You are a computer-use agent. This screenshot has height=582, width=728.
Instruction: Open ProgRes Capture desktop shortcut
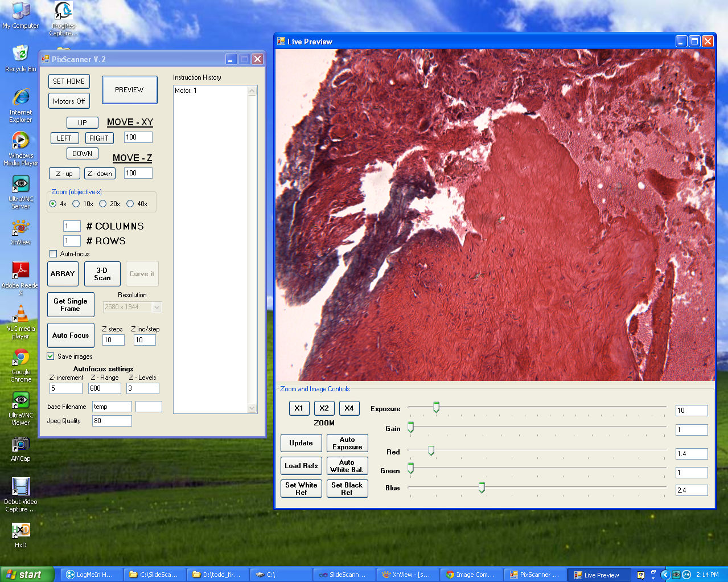pyautogui.click(x=63, y=11)
